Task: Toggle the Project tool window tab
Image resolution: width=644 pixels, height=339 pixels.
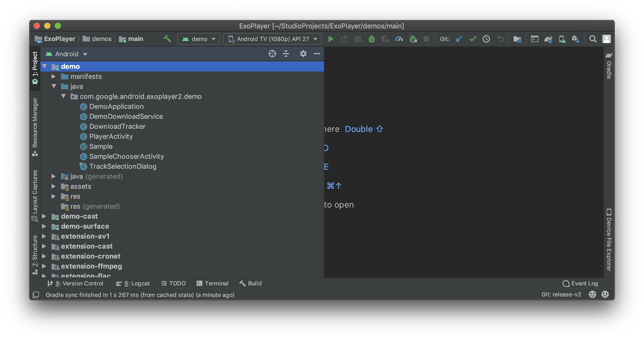Action: pos(35,67)
